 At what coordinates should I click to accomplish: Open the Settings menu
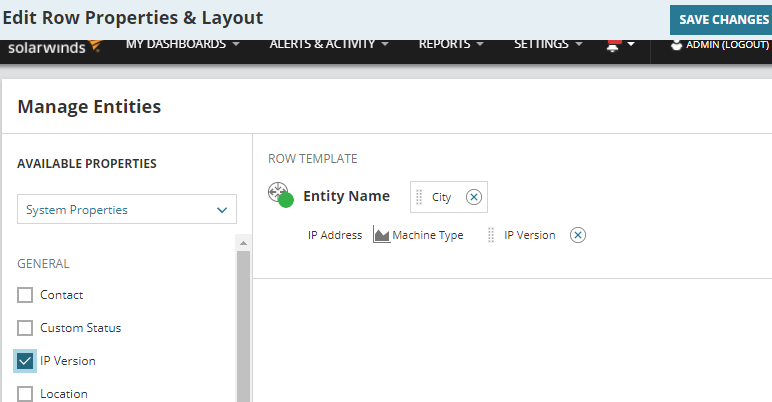pyautogui.click(x=548, y=45)
